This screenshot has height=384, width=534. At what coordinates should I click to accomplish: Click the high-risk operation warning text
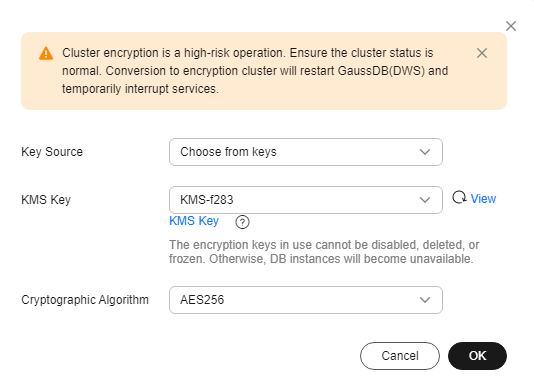coord(255,71)
